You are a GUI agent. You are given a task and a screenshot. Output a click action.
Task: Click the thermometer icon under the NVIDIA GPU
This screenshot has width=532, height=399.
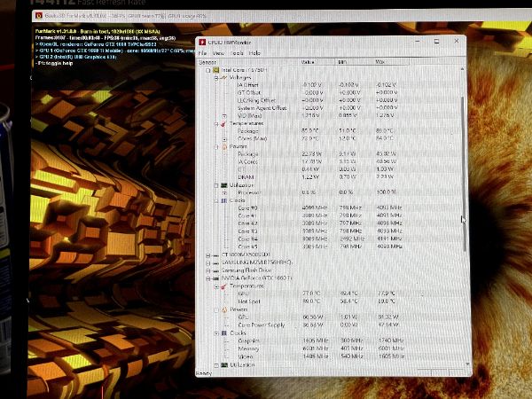click(223, 286)
